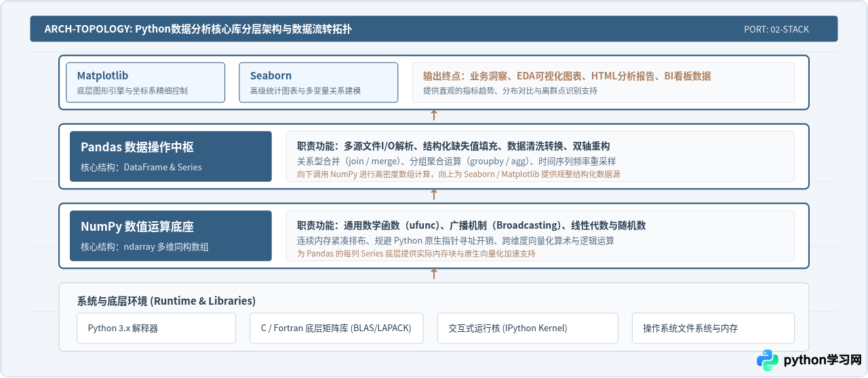This screenshot has height=378, width=868.
Task: Click the NumPy 数值运算底座 title
Action: [137, 227]
